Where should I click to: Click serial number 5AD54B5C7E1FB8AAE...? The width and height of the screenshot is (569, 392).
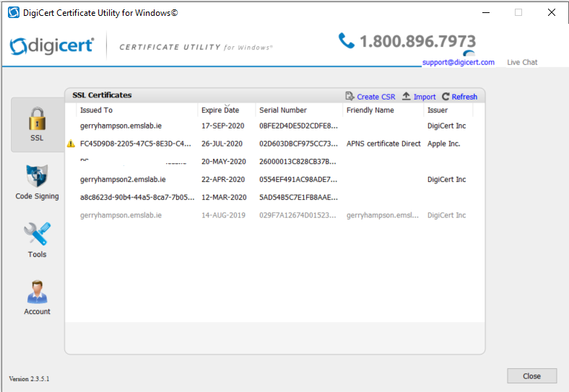298,197
